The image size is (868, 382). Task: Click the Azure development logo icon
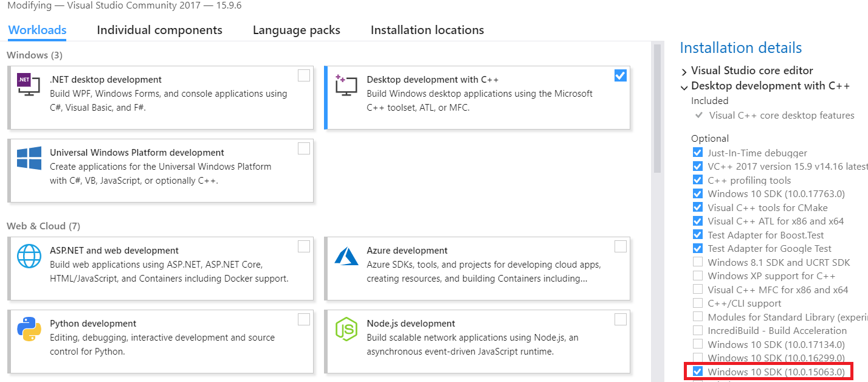346,256
